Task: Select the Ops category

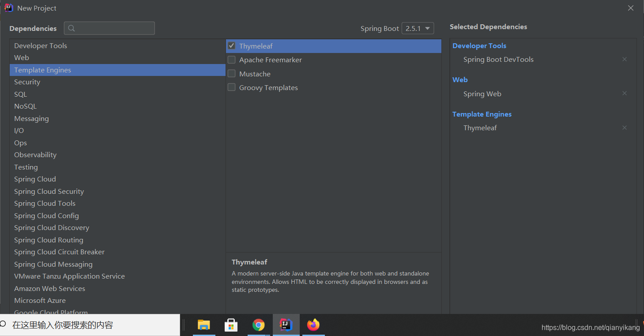Action: coord(117,143)
